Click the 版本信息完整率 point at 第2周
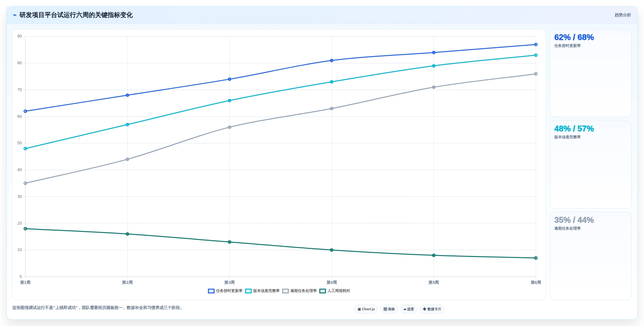 127,125
